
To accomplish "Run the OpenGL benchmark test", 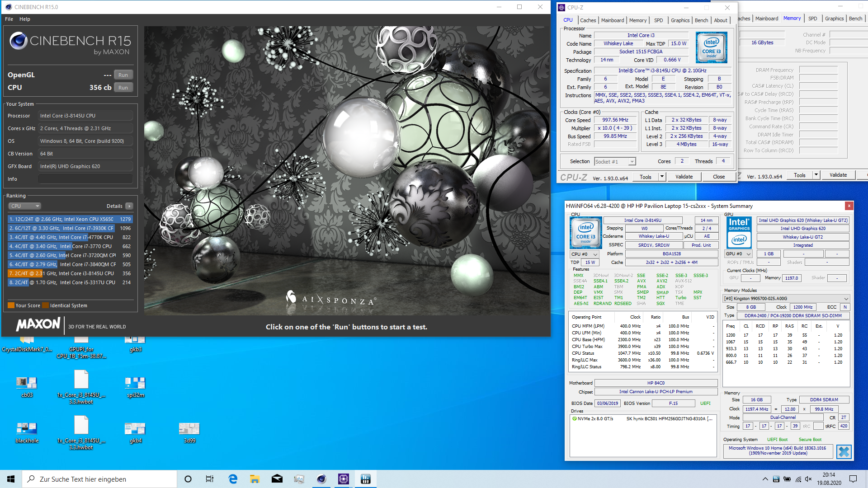I will pos(123,75).
